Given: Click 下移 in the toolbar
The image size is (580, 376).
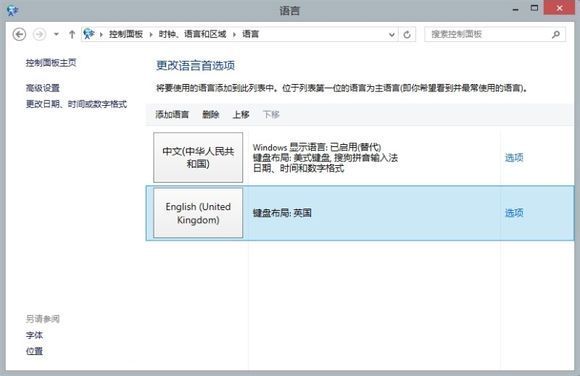Looking at the screenshot, I should 271,114.
